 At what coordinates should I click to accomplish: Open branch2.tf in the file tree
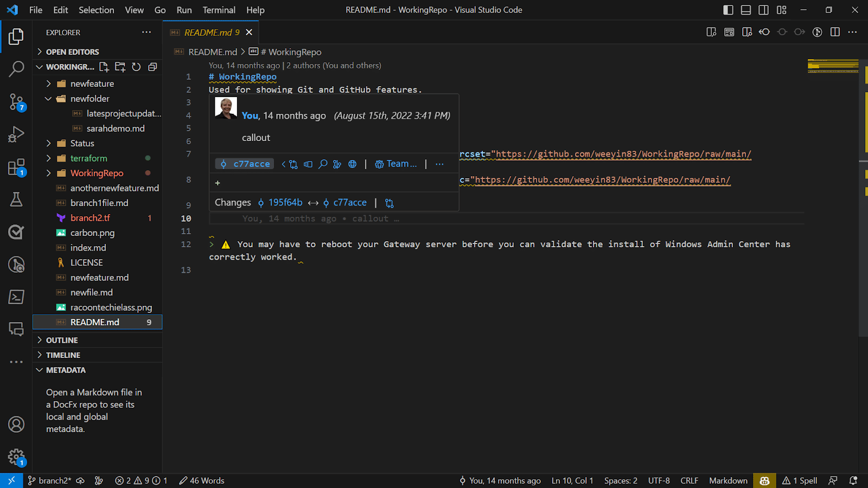tap(98, 218)
